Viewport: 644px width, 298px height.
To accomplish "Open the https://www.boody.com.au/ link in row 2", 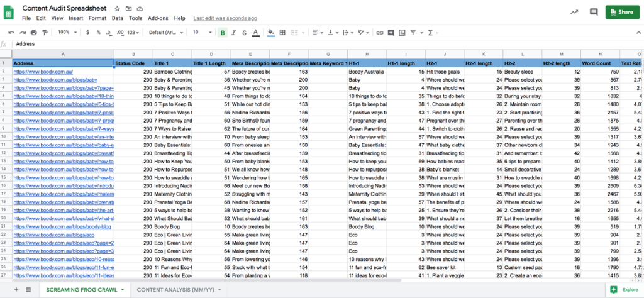I will point(43,72).
